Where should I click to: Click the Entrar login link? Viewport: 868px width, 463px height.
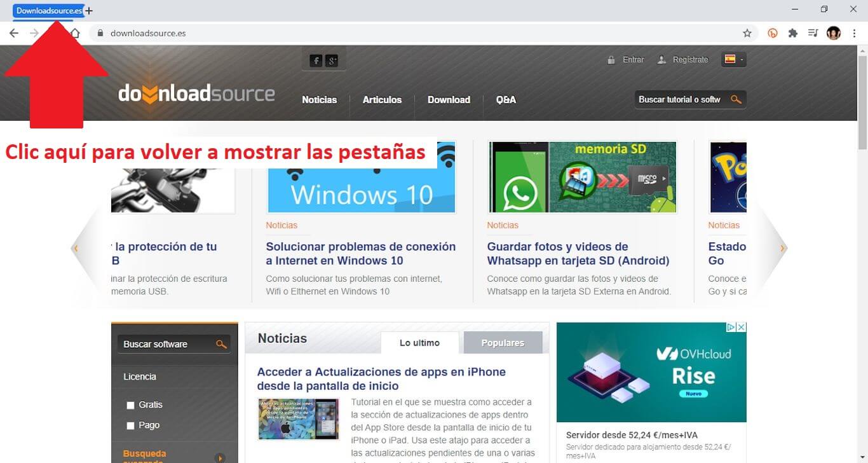pyautogui.click(x=633, y=60)
